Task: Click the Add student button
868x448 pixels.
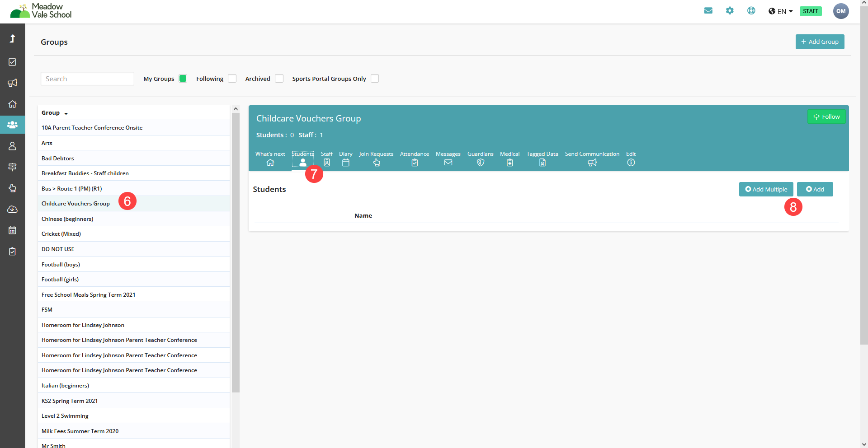Action: click(815, 189)
